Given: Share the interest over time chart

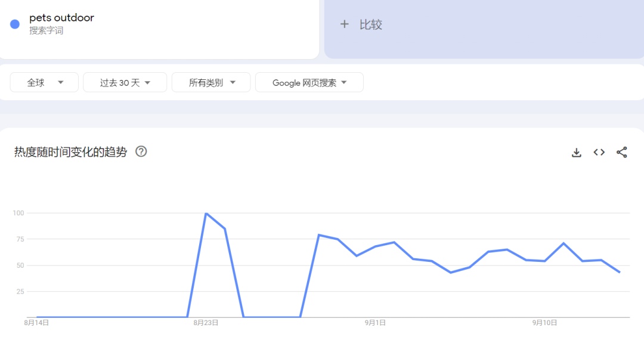Looking at the screenshot, I should pyautogui.click(x=621, y=152).
